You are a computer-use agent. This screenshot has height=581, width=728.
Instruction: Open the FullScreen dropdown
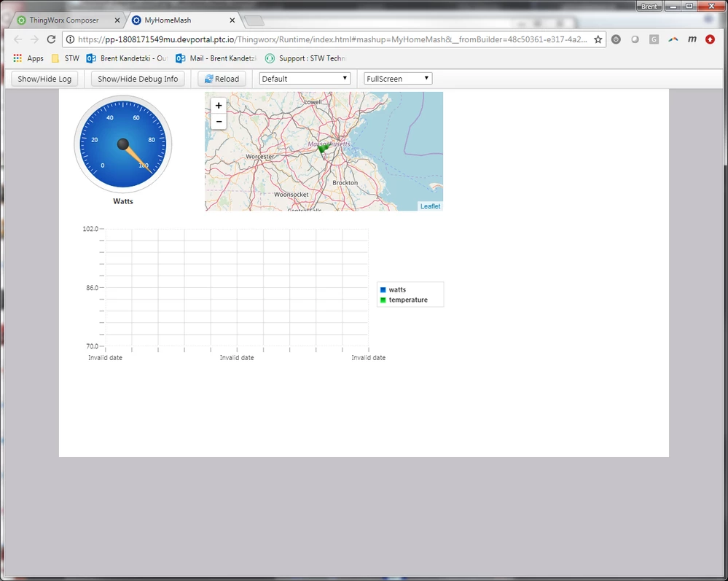[x=398, y=79]
